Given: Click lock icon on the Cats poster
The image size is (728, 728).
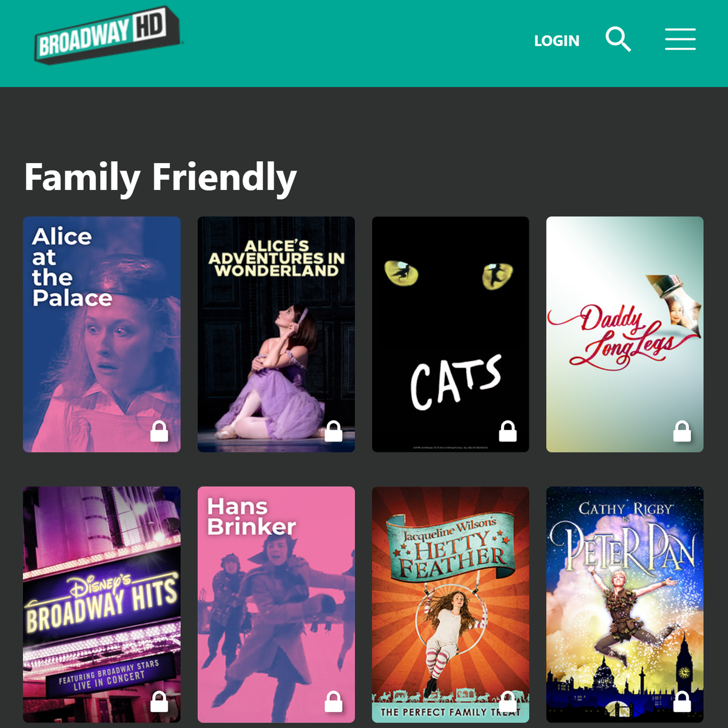Looking at the screenshot, I should pos(508,431).
